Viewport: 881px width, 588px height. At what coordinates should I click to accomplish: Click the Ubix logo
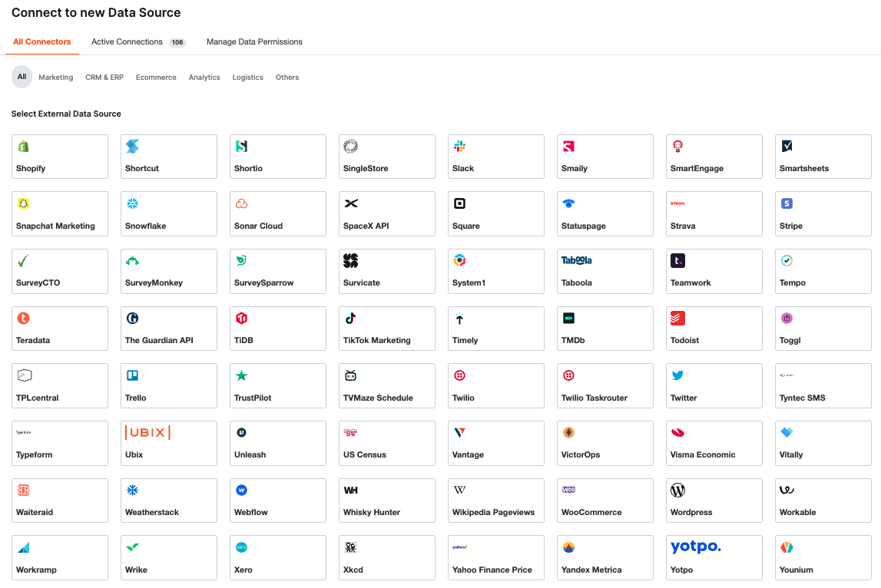pos(147,432)
